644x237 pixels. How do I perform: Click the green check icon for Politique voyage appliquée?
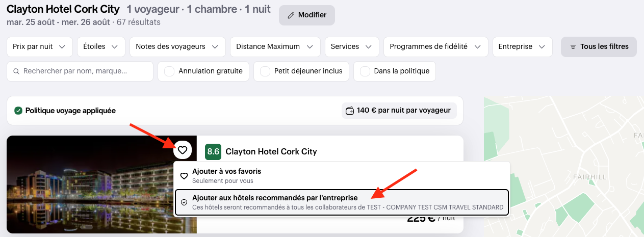(18, 111)
